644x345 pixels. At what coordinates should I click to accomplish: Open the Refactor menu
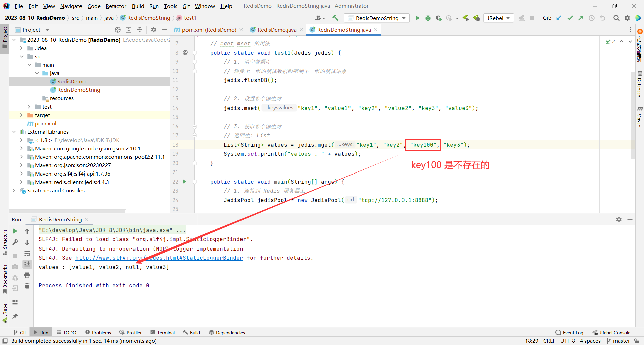[x=116, y=6]
